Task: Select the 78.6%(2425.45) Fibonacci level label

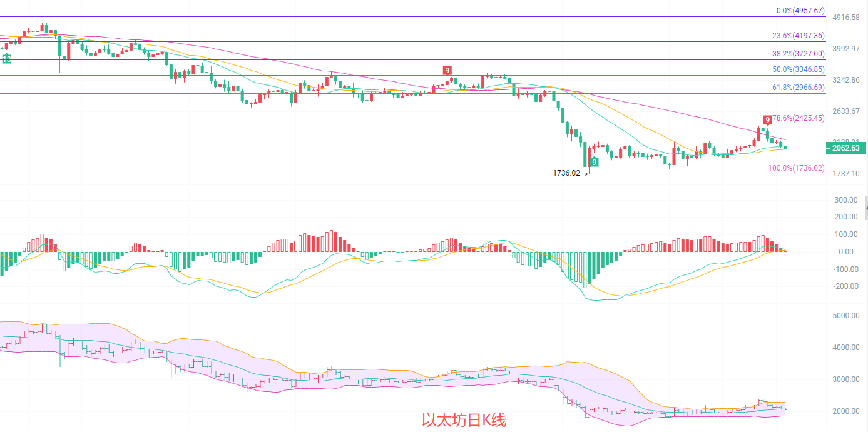Action: (799, 118)
